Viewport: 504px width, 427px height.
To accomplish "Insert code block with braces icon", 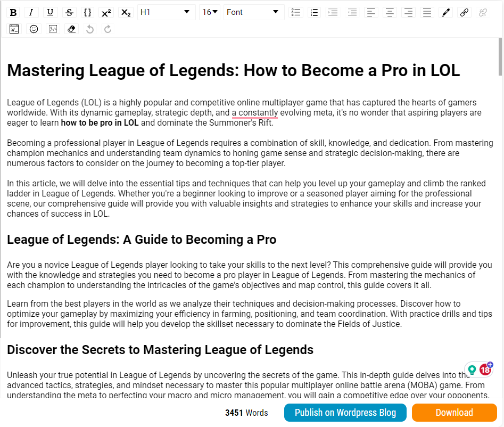I will point(87,13).
